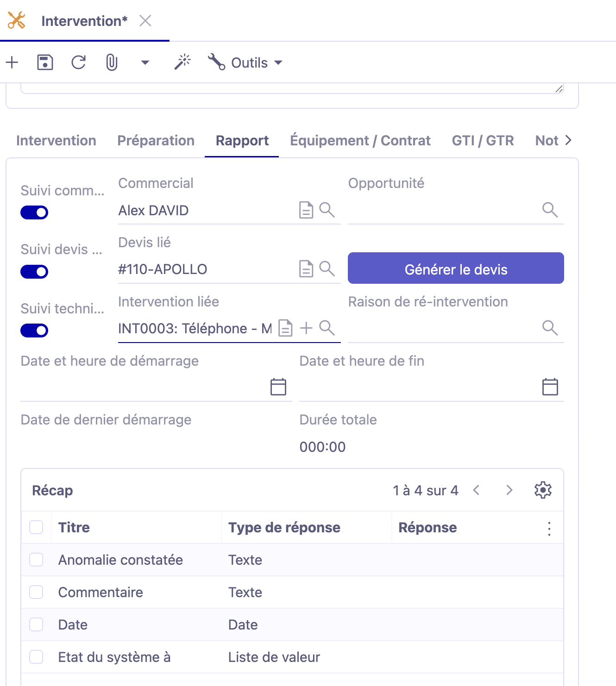
Task: Open the dropdown arrow next to paperclip
Action: 145,62
